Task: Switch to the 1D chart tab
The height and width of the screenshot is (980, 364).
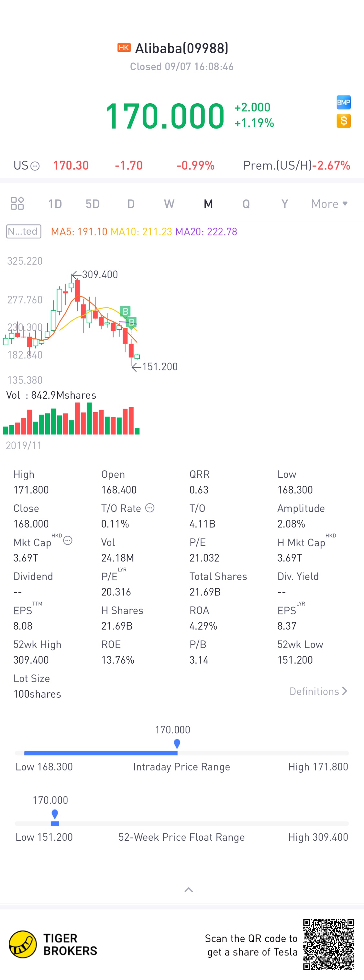Action: 55,204
